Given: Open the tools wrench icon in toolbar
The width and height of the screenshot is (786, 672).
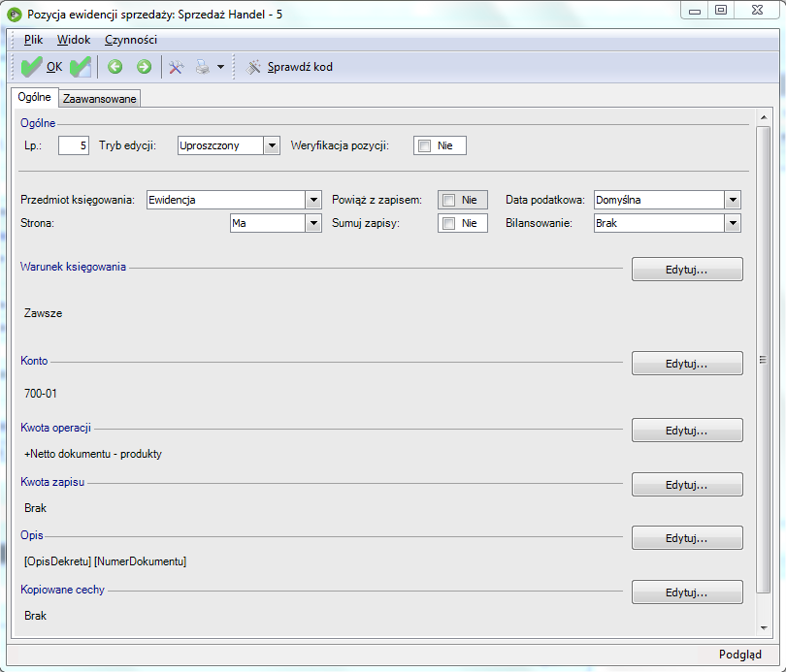Looking at the screenshot, I should [x=176, y=67].
